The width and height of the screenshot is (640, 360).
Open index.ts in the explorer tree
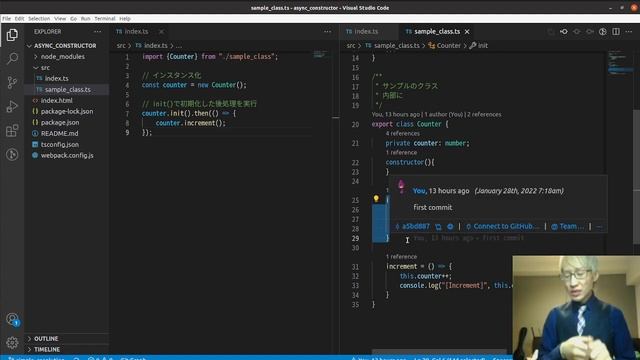(56, 78)
